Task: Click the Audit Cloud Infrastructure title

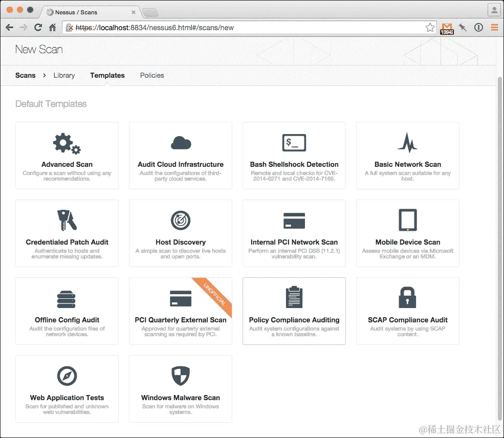Action: point(181,164)
